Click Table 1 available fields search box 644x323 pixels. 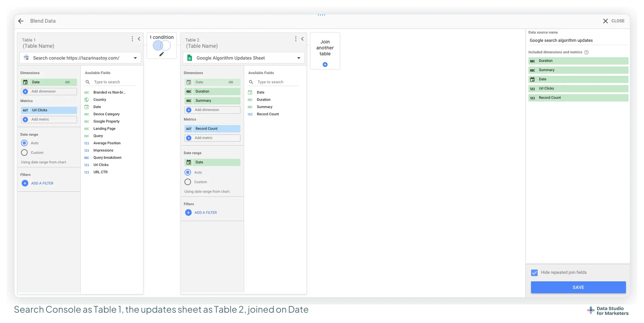[x=110, y=82]
